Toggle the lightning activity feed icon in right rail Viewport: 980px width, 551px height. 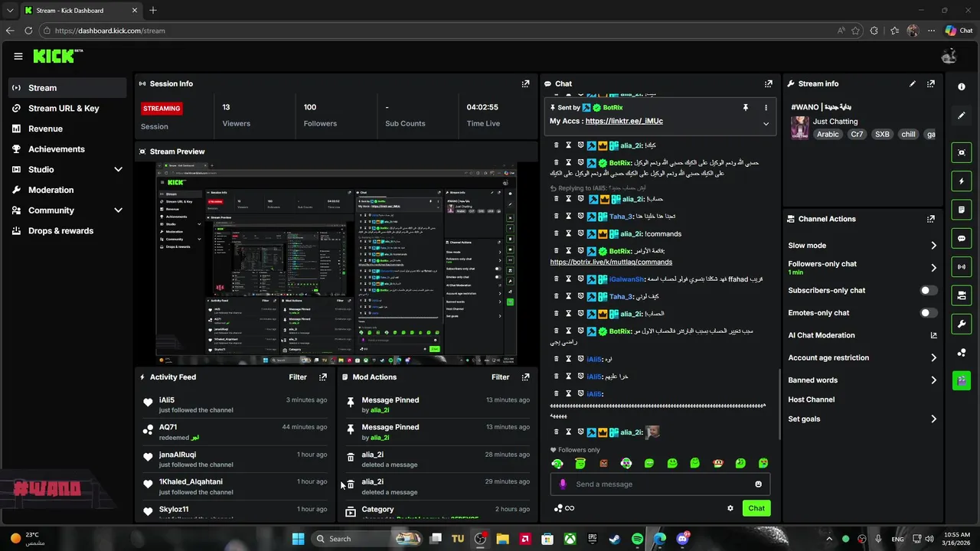962,181
